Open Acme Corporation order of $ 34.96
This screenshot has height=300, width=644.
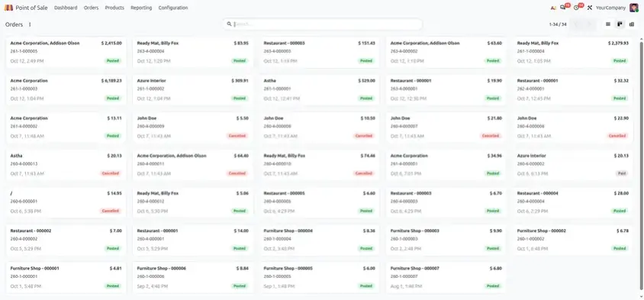coord(446,165)
